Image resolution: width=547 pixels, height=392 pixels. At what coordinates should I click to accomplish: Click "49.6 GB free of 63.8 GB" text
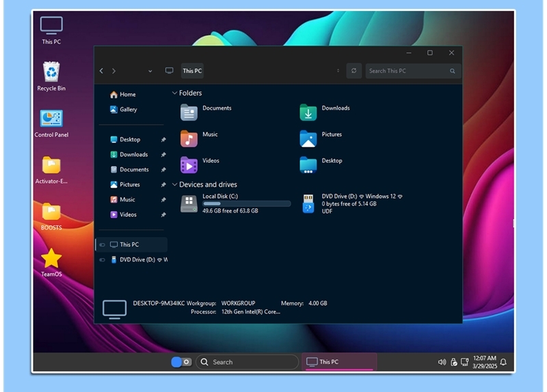click(x=230, y=211)
